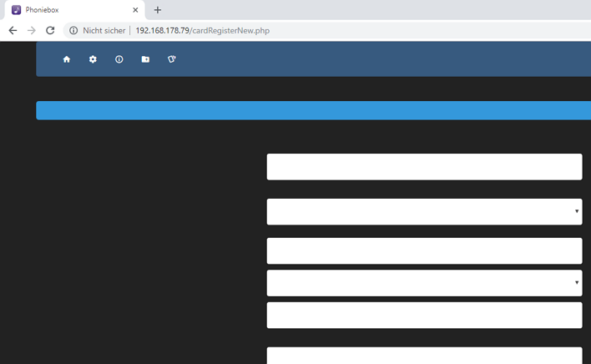Open the card registration icon

tap(172, 59)
